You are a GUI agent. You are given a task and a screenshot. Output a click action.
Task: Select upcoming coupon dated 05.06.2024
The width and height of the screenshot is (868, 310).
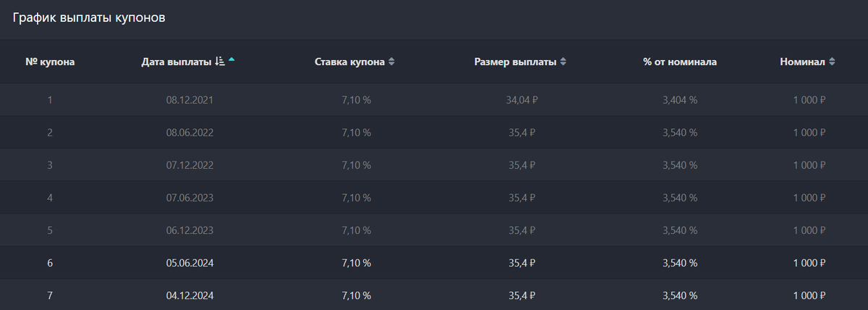[434, 263]
